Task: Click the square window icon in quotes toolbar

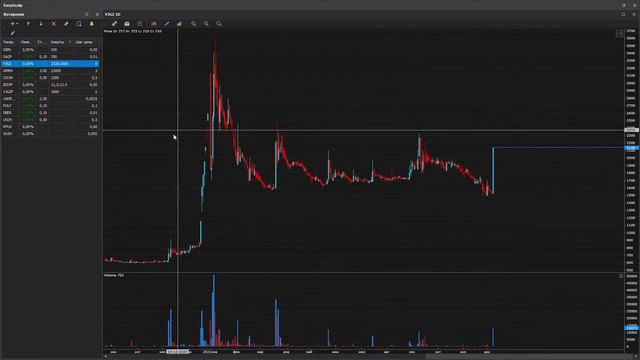Action: [x=79, y=24]
